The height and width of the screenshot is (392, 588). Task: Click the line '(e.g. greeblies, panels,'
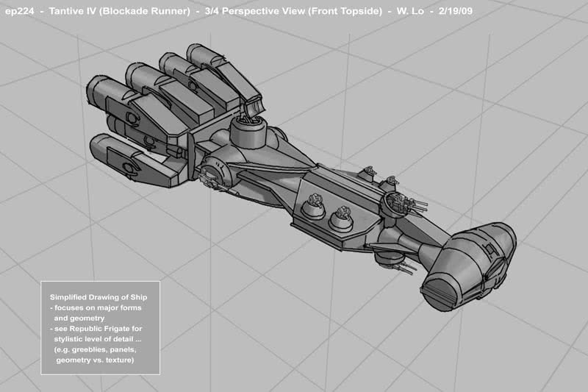coord(96,349)
